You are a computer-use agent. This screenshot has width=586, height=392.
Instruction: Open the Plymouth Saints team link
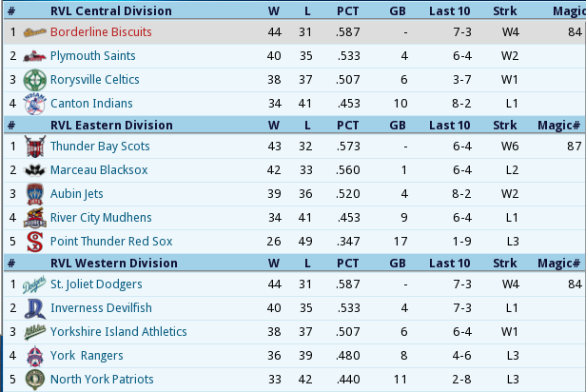pos(92,56)
